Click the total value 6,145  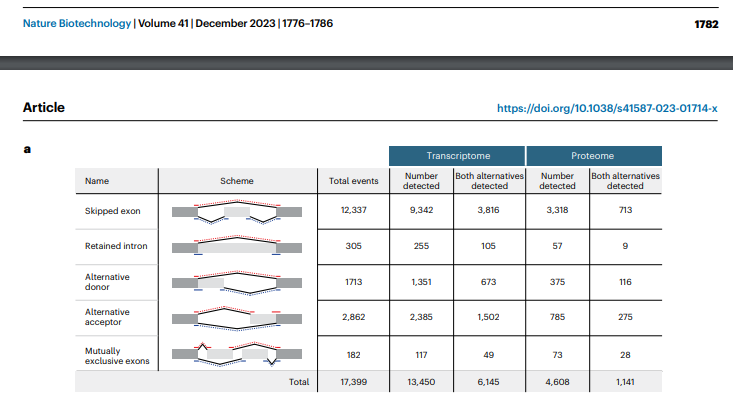coord(489,382)
